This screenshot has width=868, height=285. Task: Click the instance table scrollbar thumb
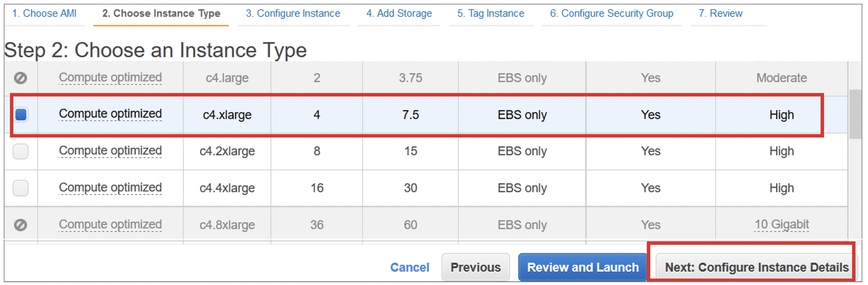(855, 114)
